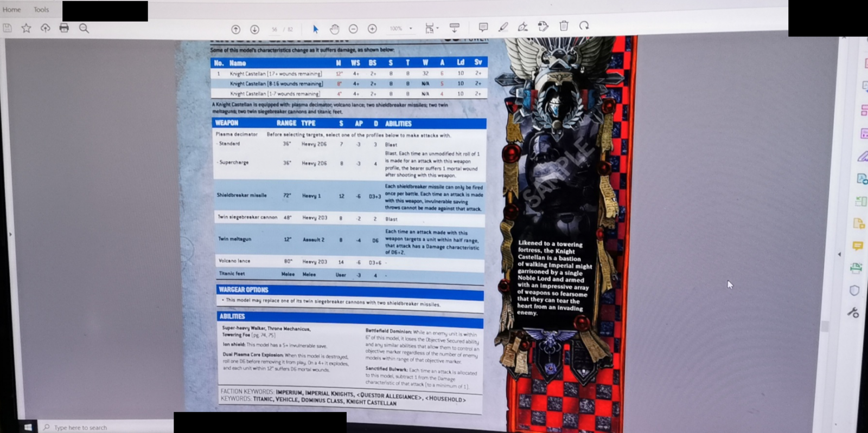Click the Print icon in toolbar
This screenshot has height=433, width=868.
click(64, 28)
